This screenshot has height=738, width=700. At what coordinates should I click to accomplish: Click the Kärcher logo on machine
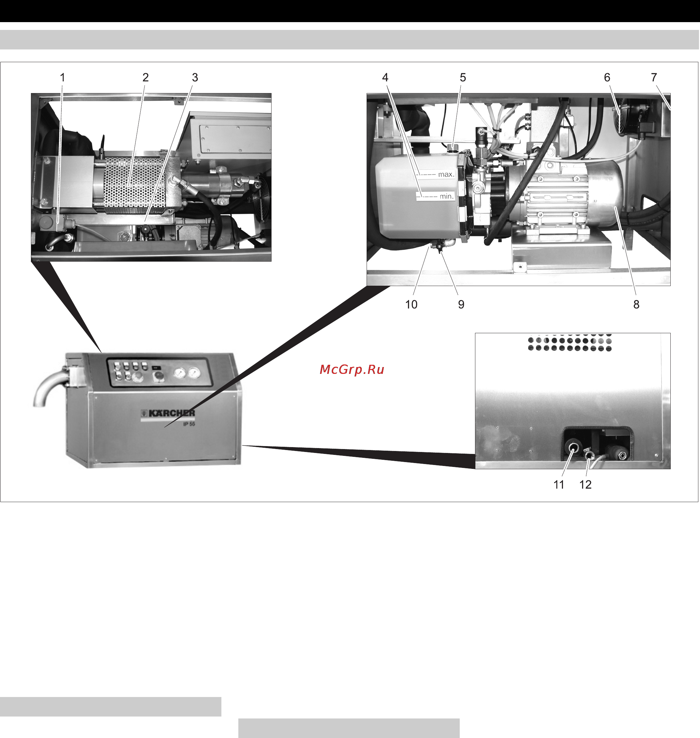[x=168, y=413]
